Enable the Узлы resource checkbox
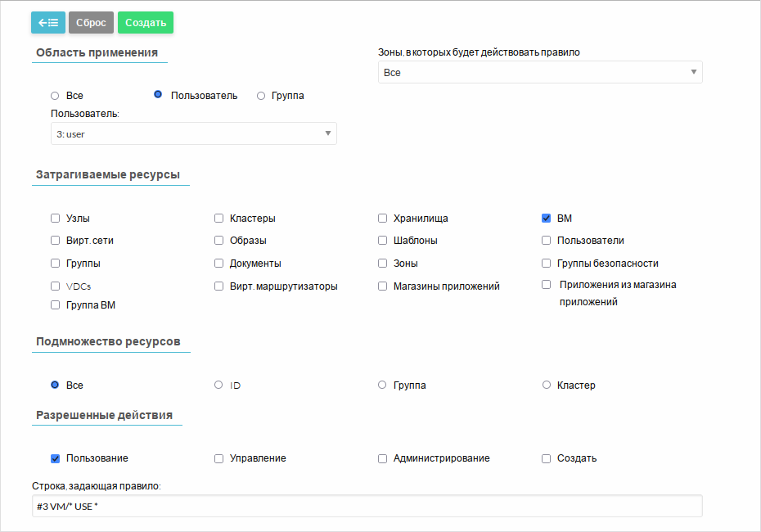Screen dimensions: 761x532 [56, 219]
